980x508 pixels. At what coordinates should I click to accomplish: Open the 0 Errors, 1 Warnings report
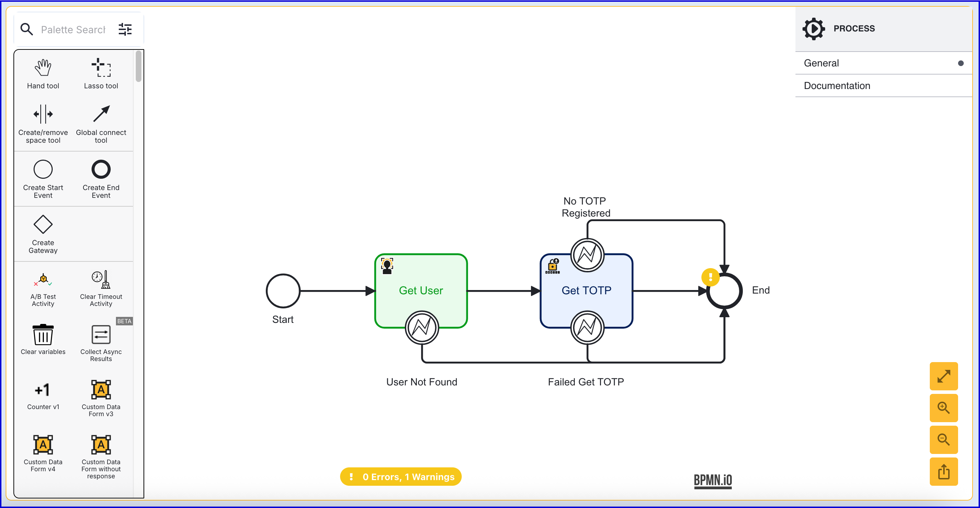tap(401, 477)
